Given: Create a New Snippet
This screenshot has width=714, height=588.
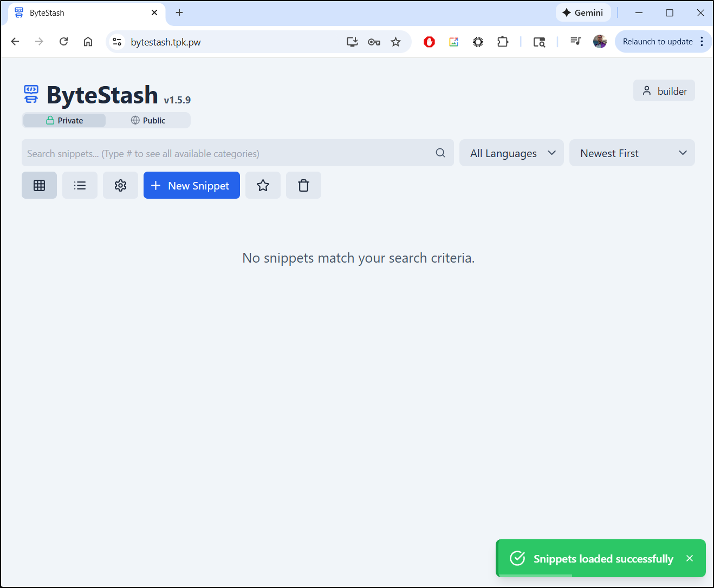Looking at the screenshot, I should [x=191, y=185].
